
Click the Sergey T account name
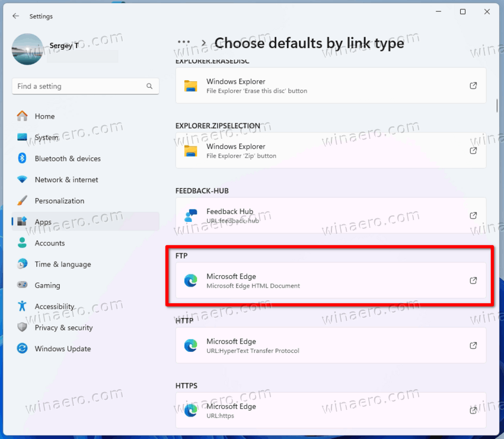[x=64, y=46]
